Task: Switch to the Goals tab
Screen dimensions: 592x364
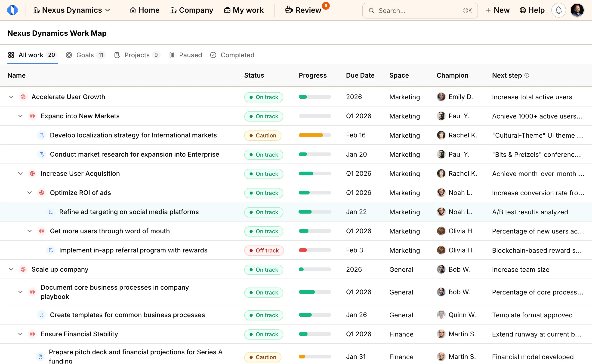Action: pyautogui.click(x=85, y=55)
